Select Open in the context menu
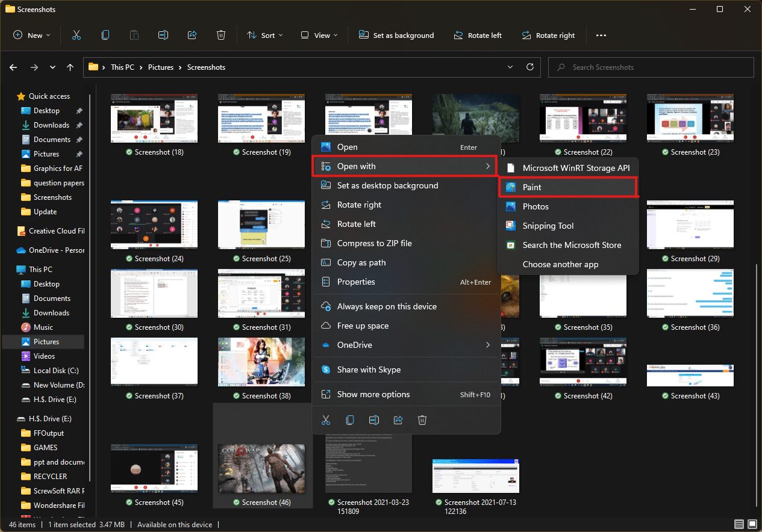Image resolution: width=762 pixels, height=532 pixels. [406, 147]
